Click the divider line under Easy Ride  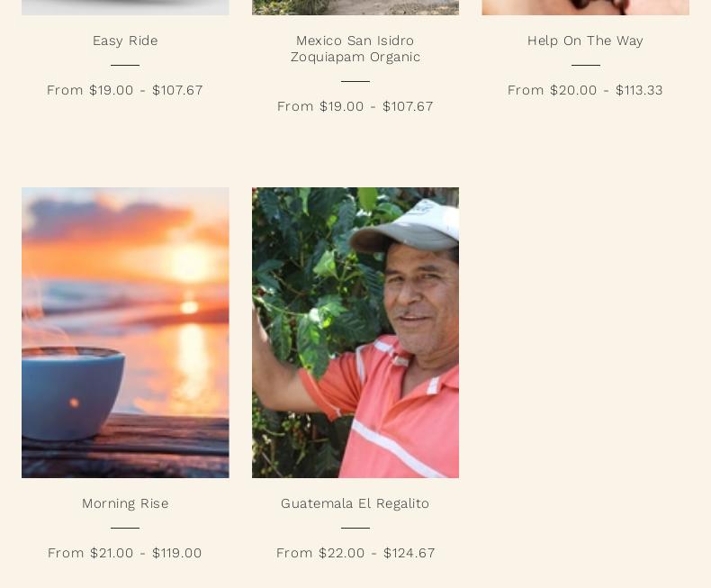(125, 65)
